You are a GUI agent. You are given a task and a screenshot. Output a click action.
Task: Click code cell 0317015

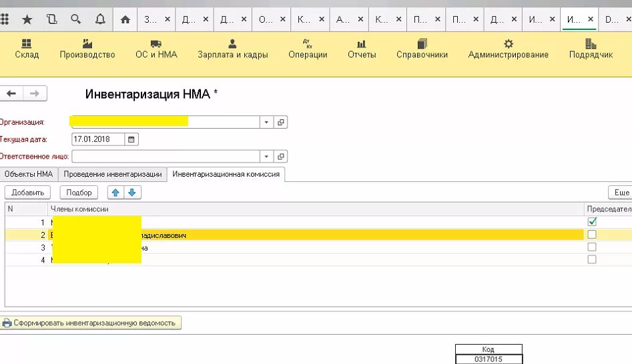(x=489, y=359)
